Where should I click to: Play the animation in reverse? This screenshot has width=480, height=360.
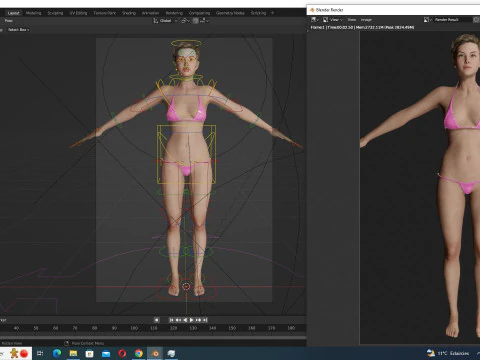(185, 320)
